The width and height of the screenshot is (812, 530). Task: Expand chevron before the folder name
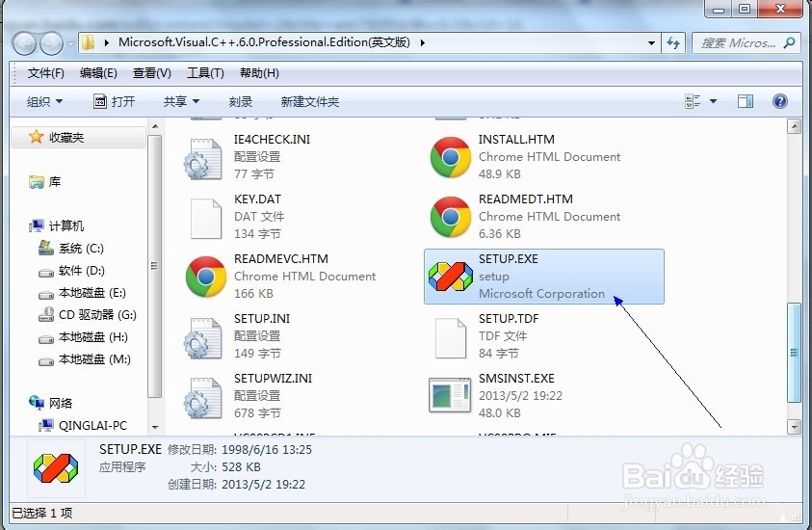point(106,42)
